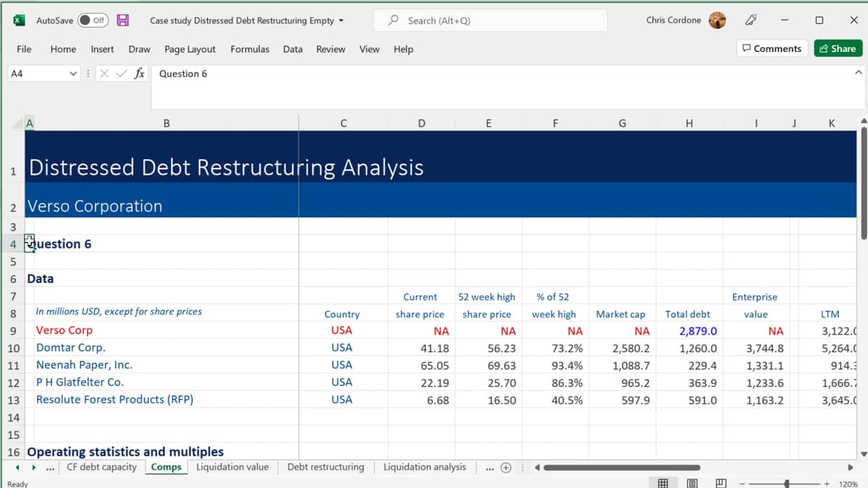
Task: Click the Enter checkmark formula bar icon
Action: 121,74
